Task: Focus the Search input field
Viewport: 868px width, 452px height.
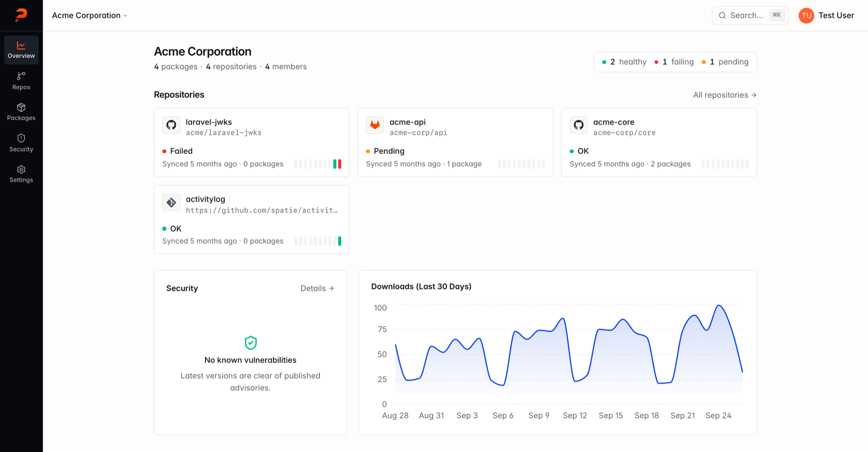Action: tap(750, 15)
